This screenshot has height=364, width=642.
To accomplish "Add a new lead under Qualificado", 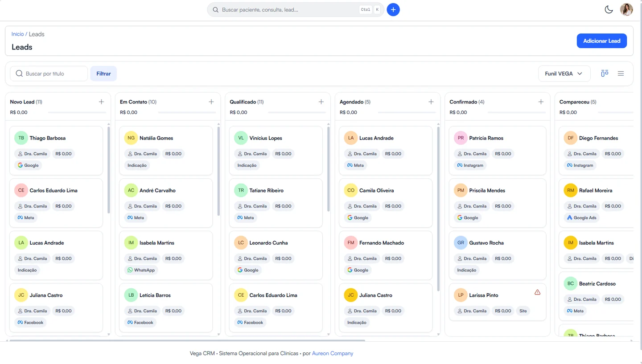I will click(x=321, y=102).
